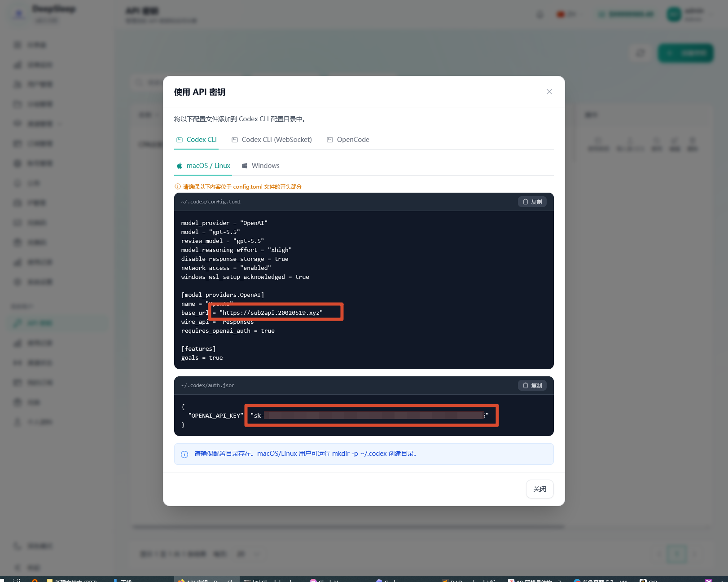This screenshot has width=728, height=582.
Task: Click the requires_openai_auth = true line
Action: (x=228, y=331)
